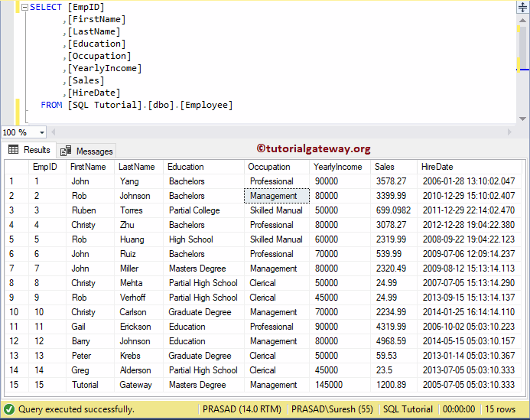The image size is (530, 420).
Task: Click the HireDate 2014-01-25 16:14:14.110
Action: 469,312
